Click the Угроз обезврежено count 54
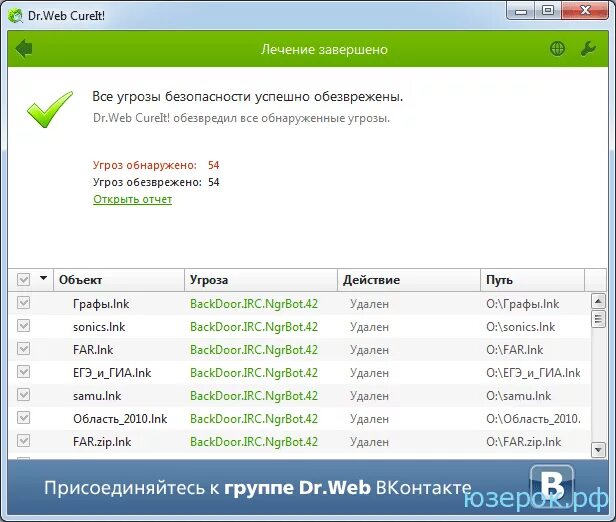 [214, 182]
